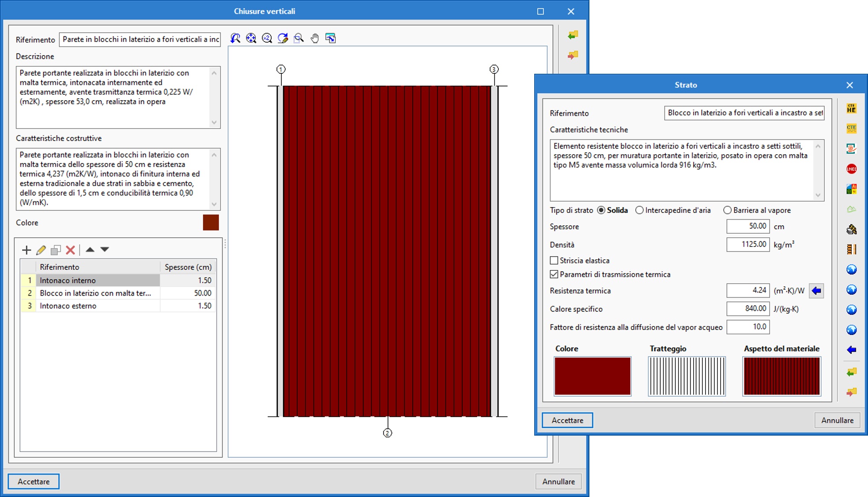
Task: Edit selected layer with pencil icon
Action: 41,250
